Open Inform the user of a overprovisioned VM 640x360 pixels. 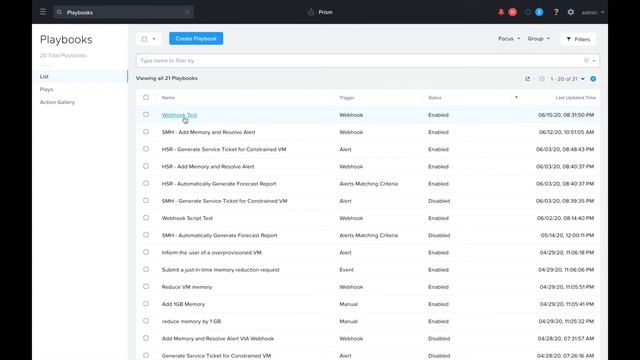coord(211,253)
